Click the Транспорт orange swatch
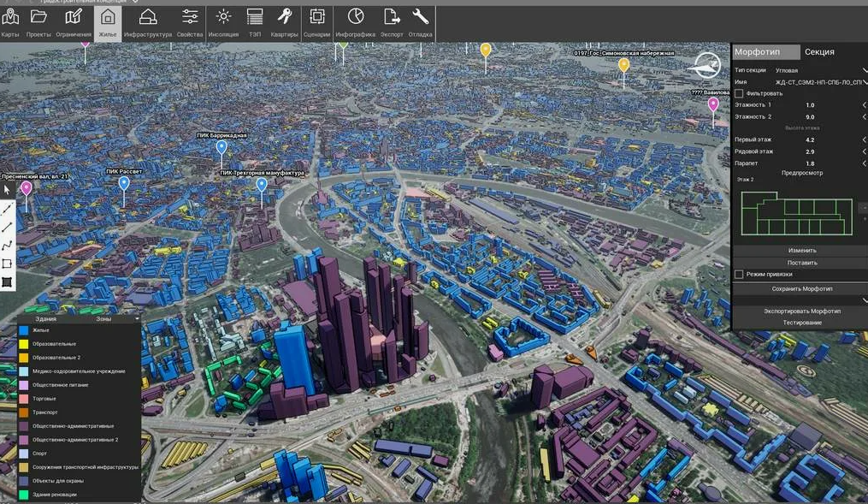868x504 pixels. (24, 412)
